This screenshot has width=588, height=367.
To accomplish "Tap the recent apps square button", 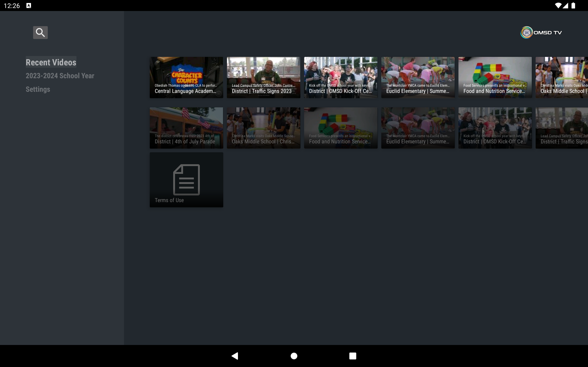I will pos(353,356).
